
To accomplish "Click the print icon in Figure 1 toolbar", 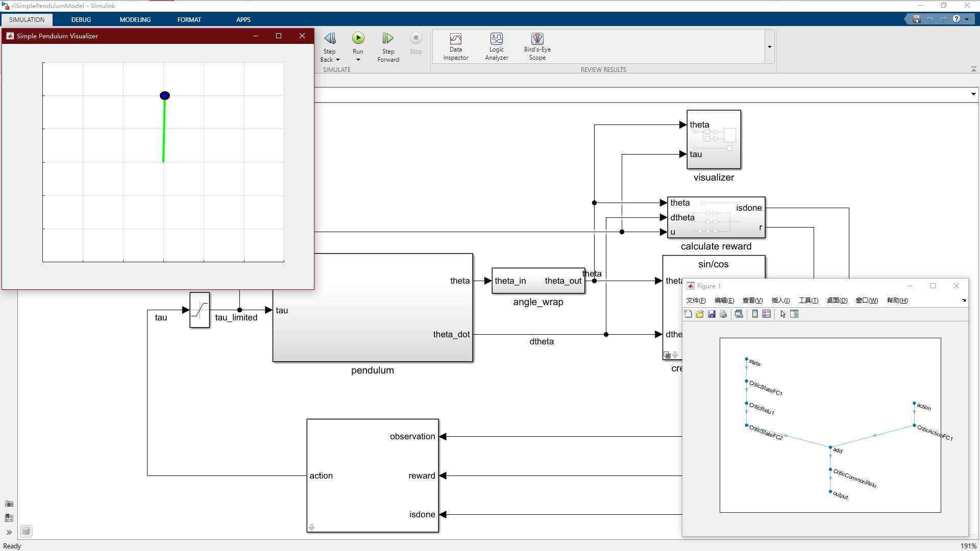I will point(723,314).
